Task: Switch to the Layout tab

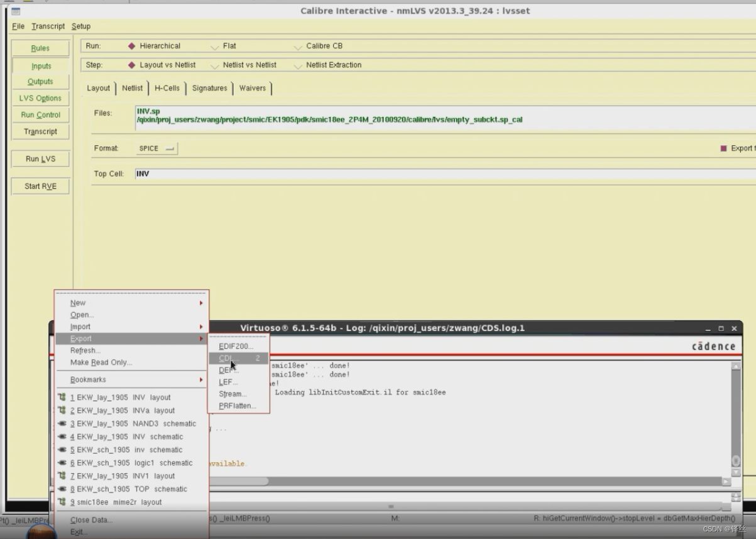Action: point(99,88)
